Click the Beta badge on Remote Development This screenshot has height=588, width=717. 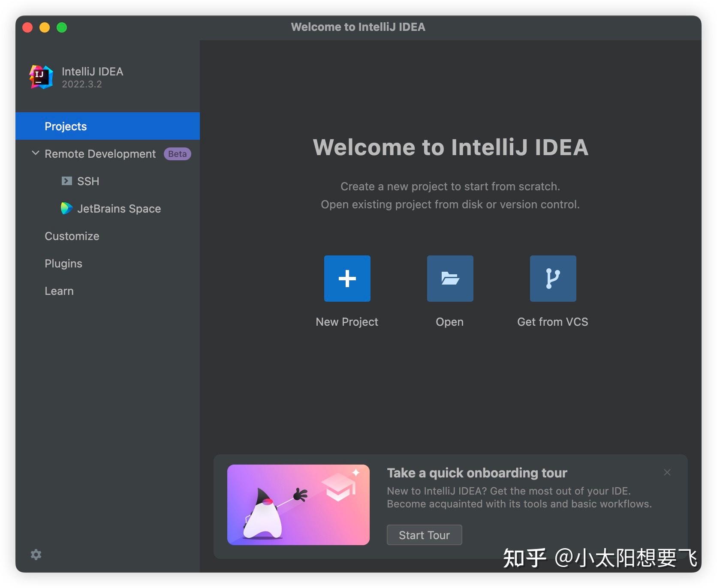click(x=177, y=154)
